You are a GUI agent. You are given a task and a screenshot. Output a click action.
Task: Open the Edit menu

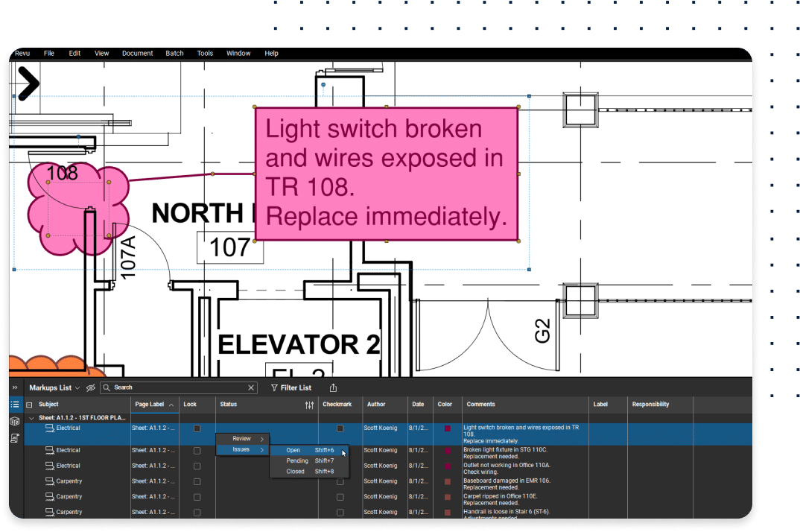click(x=74, y=53)
